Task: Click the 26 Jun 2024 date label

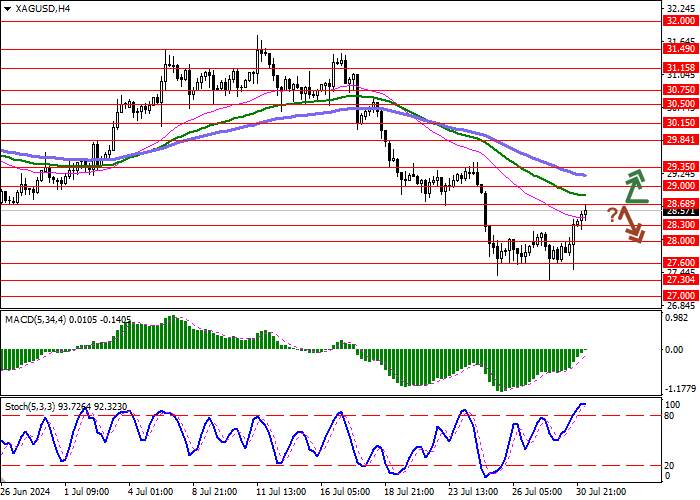Action: pyautogui.click(x=26, y=492)
